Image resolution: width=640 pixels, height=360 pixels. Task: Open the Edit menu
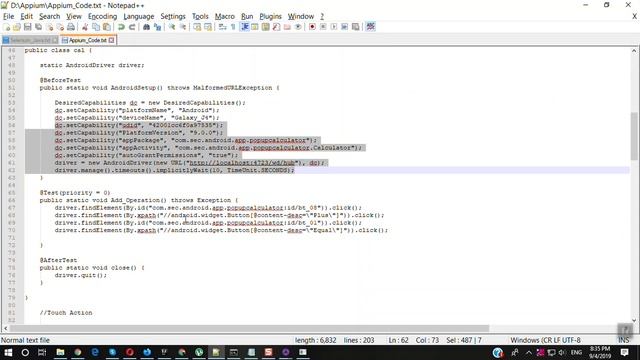click(27, 16)
